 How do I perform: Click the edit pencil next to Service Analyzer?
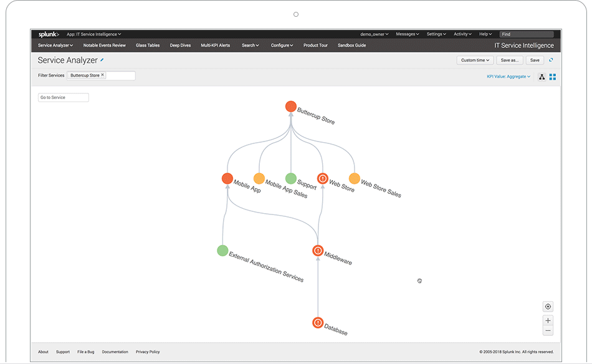102,60
